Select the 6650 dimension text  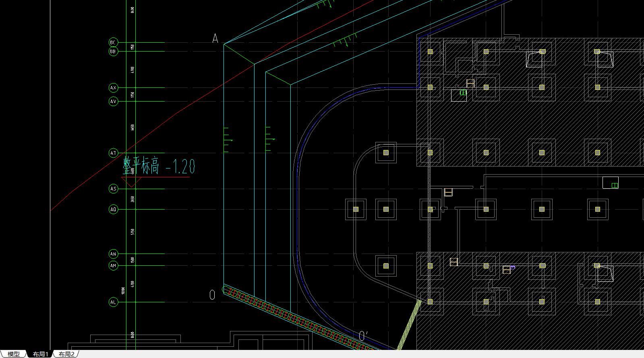tap(133, 127)
